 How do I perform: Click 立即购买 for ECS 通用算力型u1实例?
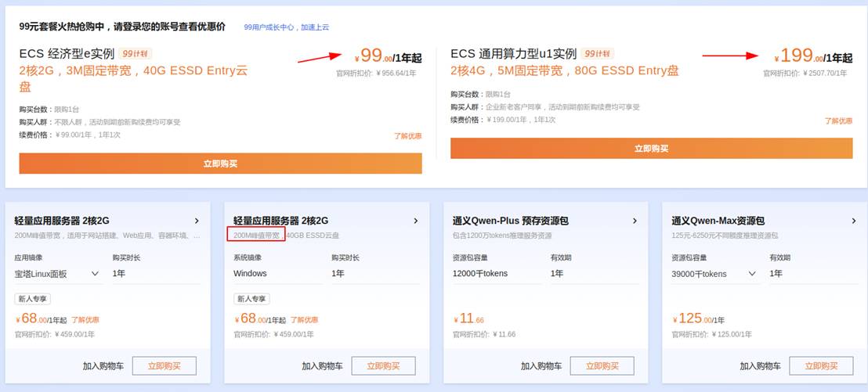point(652,148)
